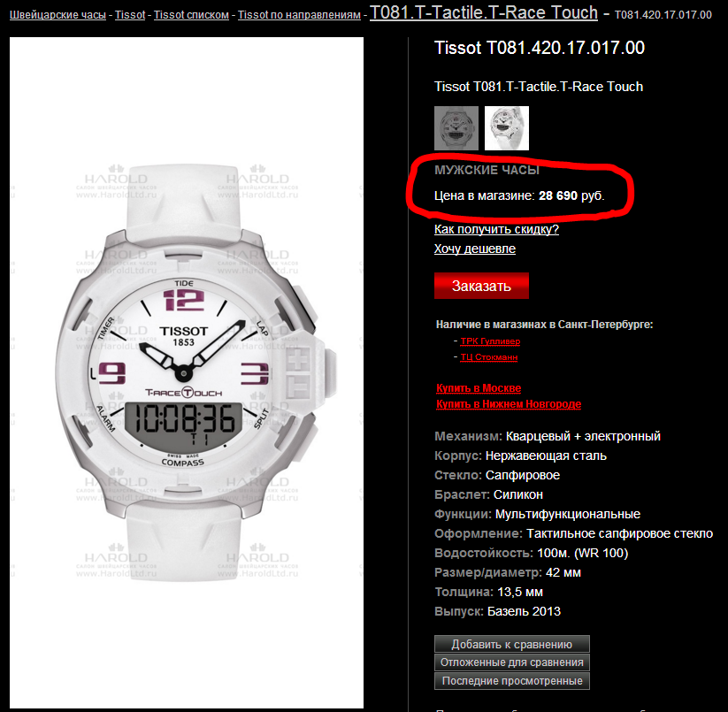Open Tissot по направлениям breadcrumb
The image size is (728, 712).
coord(299,15)
